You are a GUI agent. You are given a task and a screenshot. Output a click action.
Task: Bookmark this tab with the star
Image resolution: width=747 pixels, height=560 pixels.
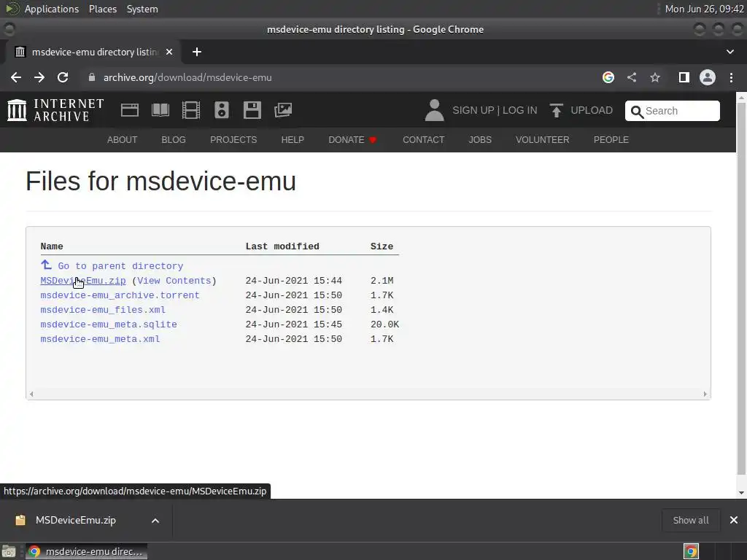(x=655, y=77)
